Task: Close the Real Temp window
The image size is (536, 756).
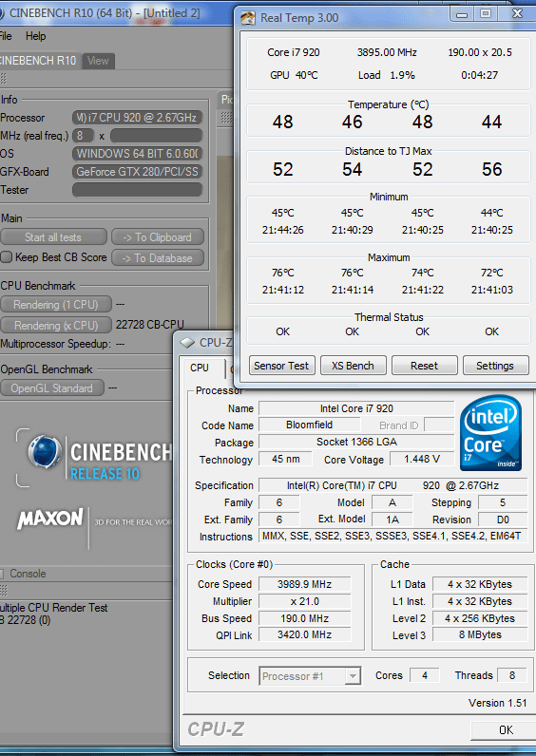Action: (x=517, y=14)
